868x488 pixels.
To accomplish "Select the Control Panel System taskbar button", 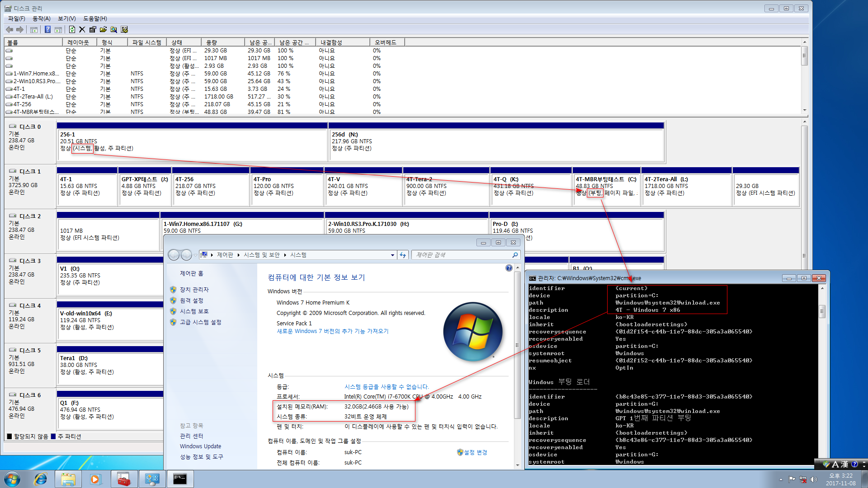I will (x=152, y=479).
